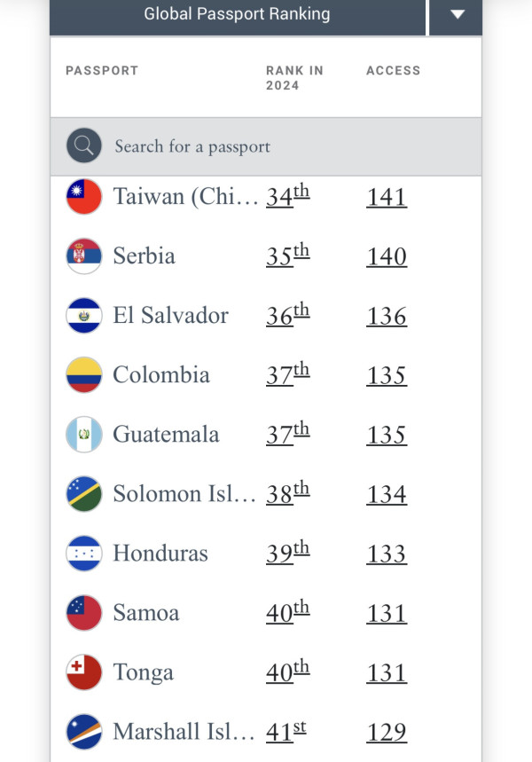
Task: Click the Colombia flag icon
Action: pyautogui.click(x=84, y=375)
